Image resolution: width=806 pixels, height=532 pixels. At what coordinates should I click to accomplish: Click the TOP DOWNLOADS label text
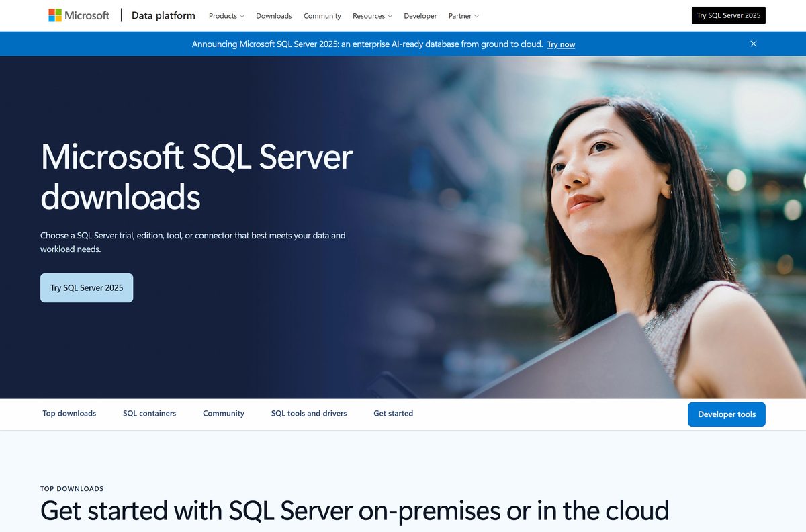72,489
